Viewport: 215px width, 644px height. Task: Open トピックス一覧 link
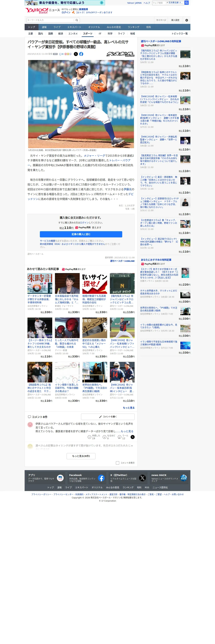coord(180,33)
